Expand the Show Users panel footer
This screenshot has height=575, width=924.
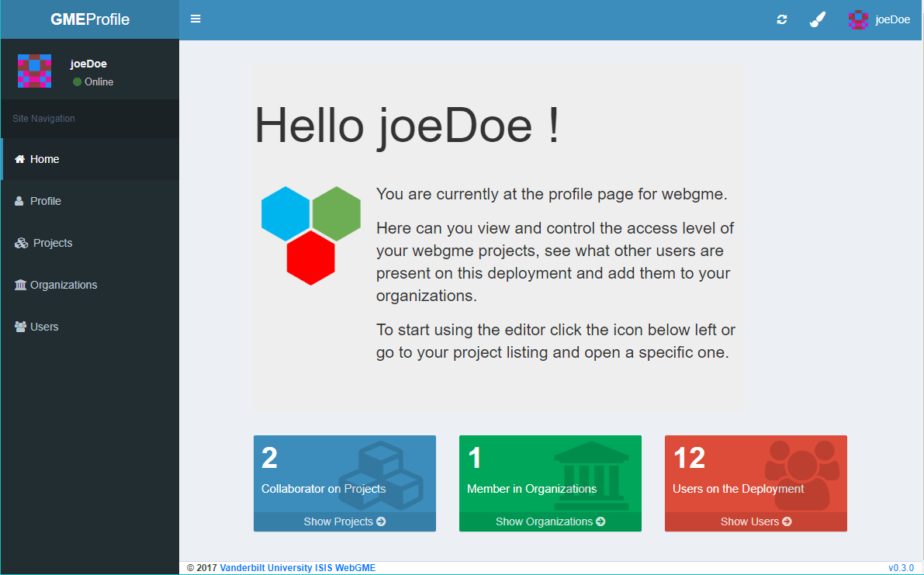point(755,521)
